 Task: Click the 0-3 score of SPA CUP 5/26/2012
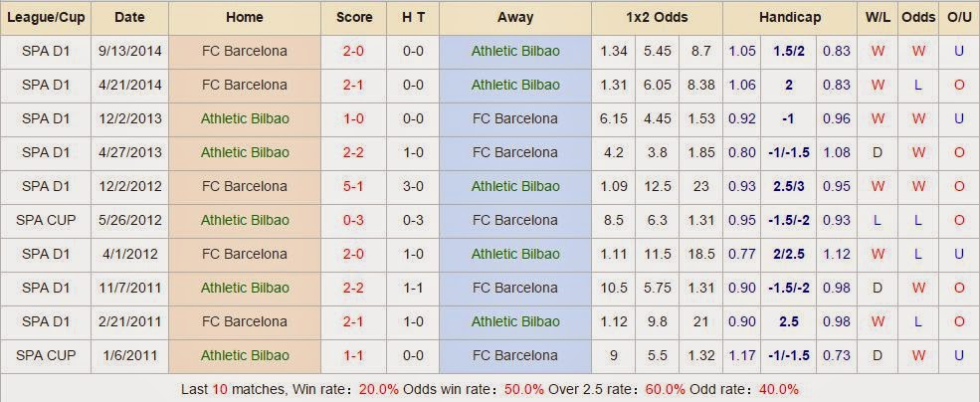(353, 220)
